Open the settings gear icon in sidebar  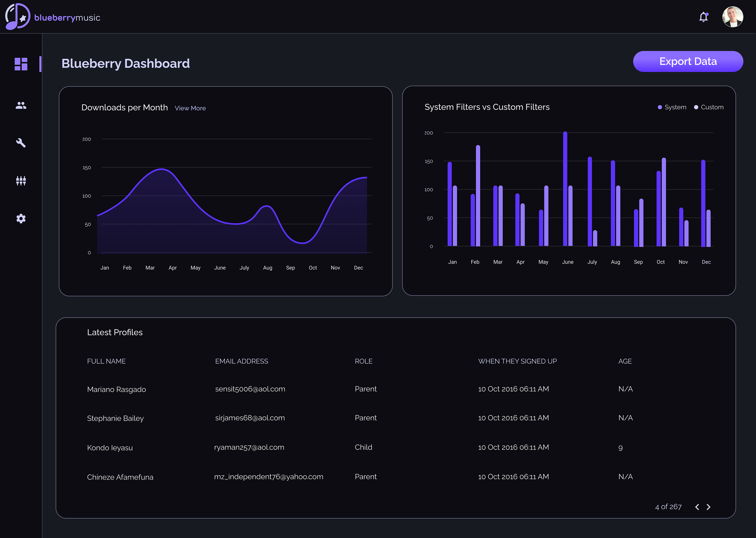click(x=21, y=218)
